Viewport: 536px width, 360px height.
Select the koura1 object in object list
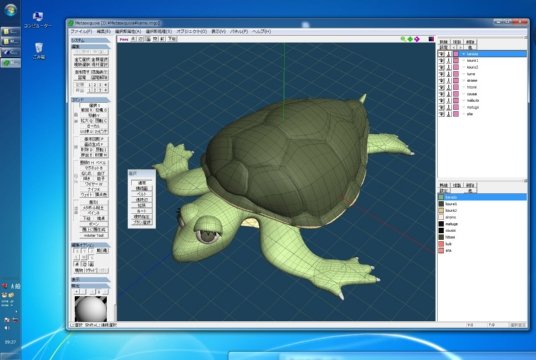[472, 61]
